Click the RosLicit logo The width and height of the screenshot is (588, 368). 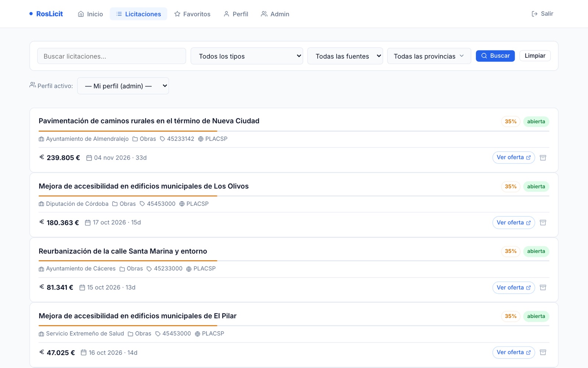46,14
